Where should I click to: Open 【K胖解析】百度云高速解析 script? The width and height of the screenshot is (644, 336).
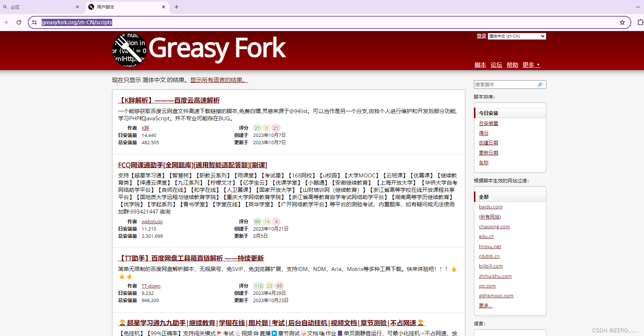[x=169, y=100]
